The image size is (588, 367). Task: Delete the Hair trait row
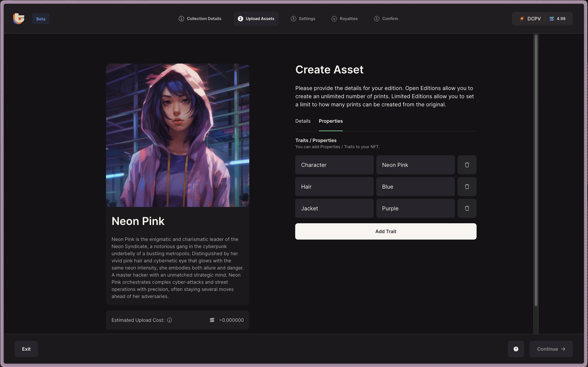pos(467,187)
